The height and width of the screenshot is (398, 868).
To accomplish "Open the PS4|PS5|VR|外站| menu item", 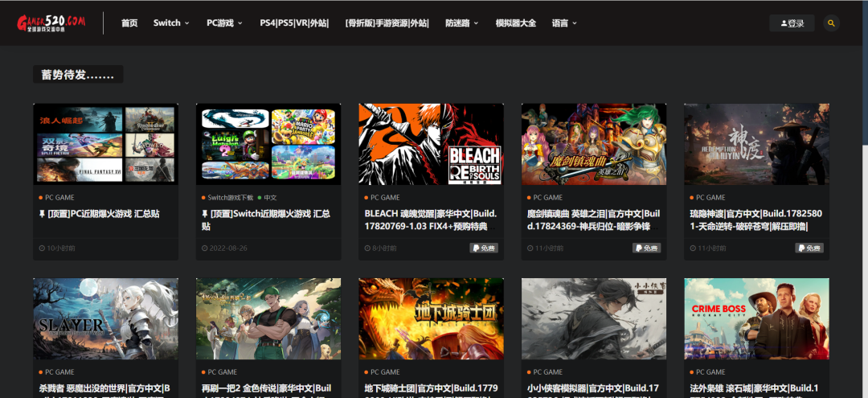I will tap(294, 23).
